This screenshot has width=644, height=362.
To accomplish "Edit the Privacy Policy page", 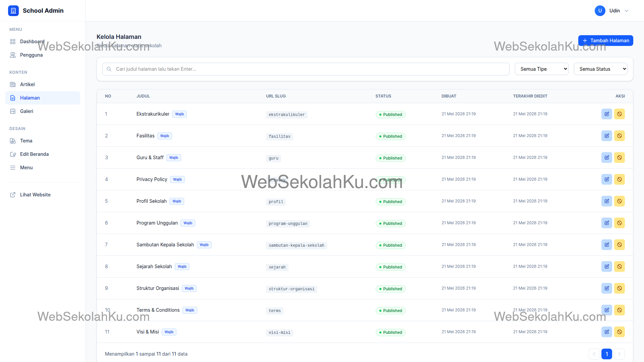I will pyautogui.click(x=607, y=179).
